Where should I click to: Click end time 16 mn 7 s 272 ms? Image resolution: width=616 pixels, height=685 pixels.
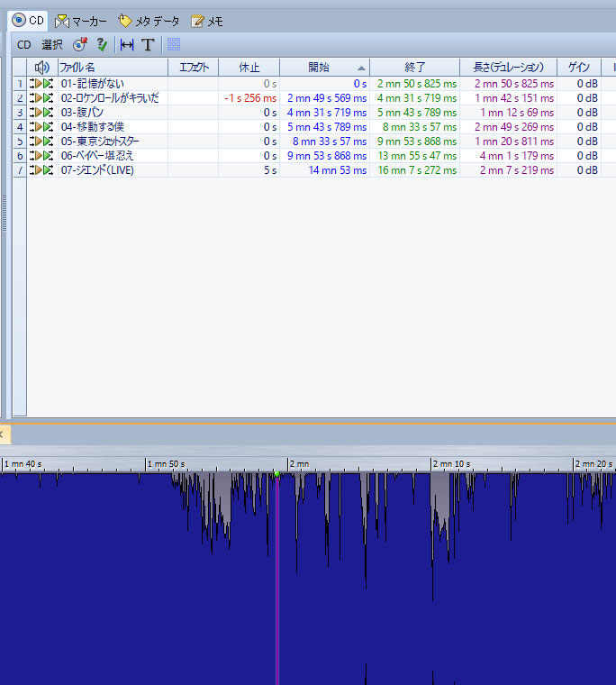coord(417,170)
